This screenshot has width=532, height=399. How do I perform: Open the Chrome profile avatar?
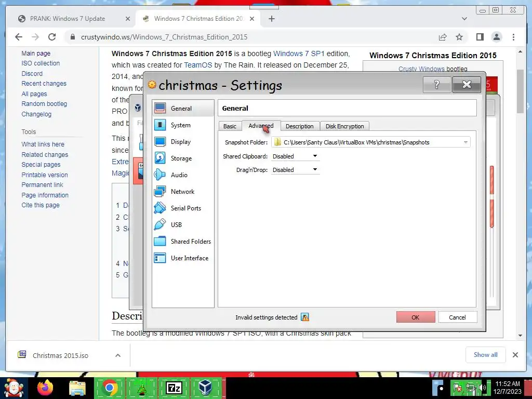496,37
